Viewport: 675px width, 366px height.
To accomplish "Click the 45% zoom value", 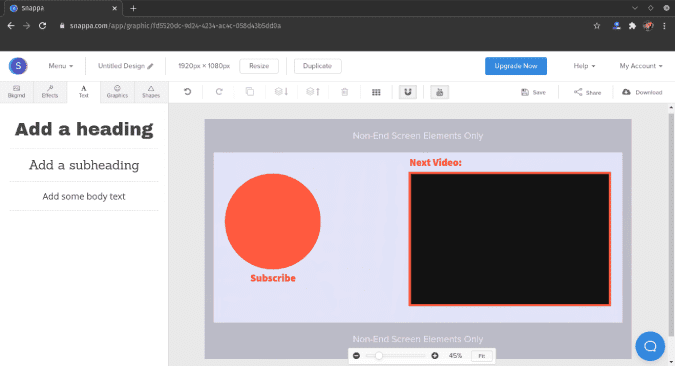I will (455, 356).
